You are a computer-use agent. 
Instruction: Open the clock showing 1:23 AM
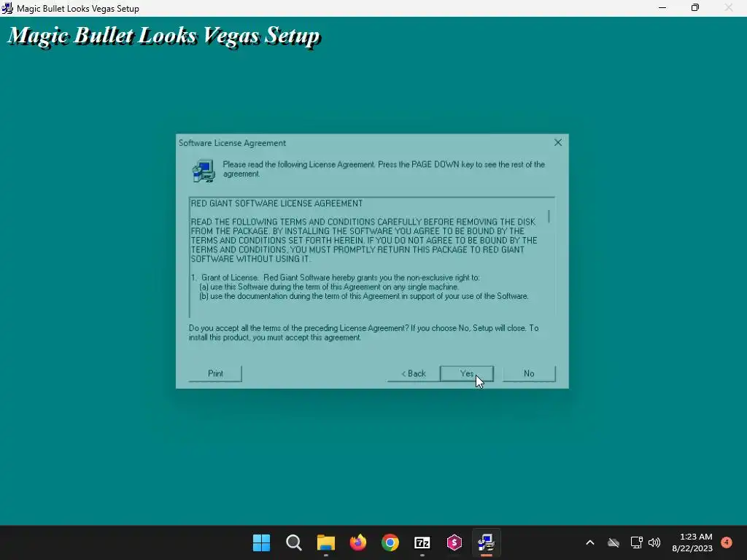692,542
